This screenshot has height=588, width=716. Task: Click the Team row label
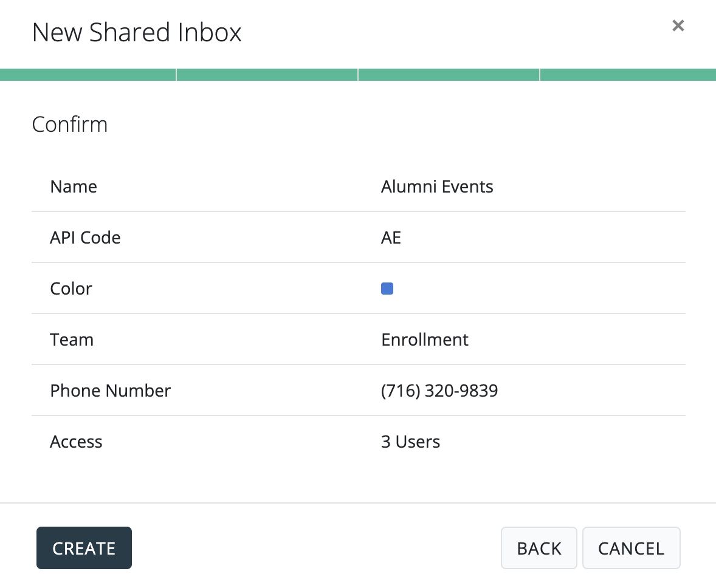[72, 340]
